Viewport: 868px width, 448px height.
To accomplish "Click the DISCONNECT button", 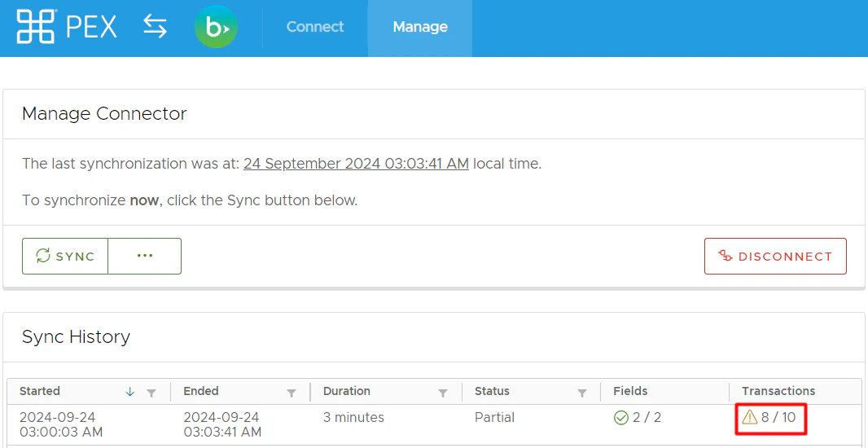I will (x=775, y=256).
